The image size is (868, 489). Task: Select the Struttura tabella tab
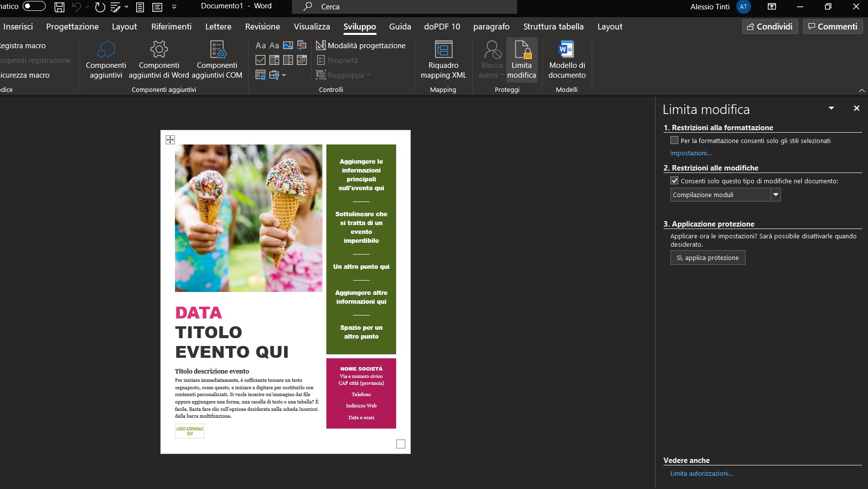(553, 27)
